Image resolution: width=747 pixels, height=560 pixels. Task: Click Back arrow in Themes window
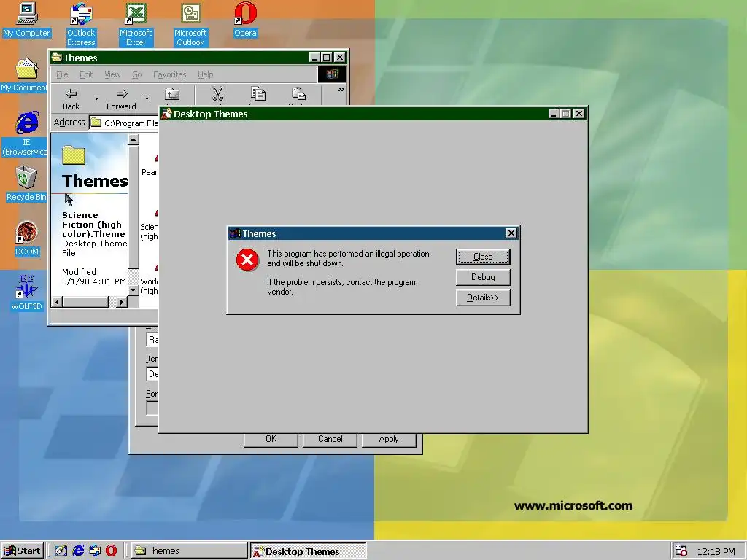pyautogui.click(x=71, y=99)
